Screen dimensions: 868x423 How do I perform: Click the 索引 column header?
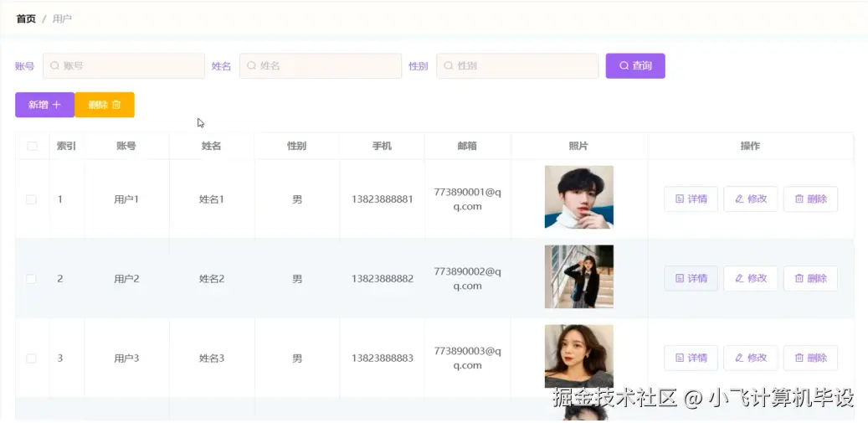pyautogui.click(x=66, y=147)
